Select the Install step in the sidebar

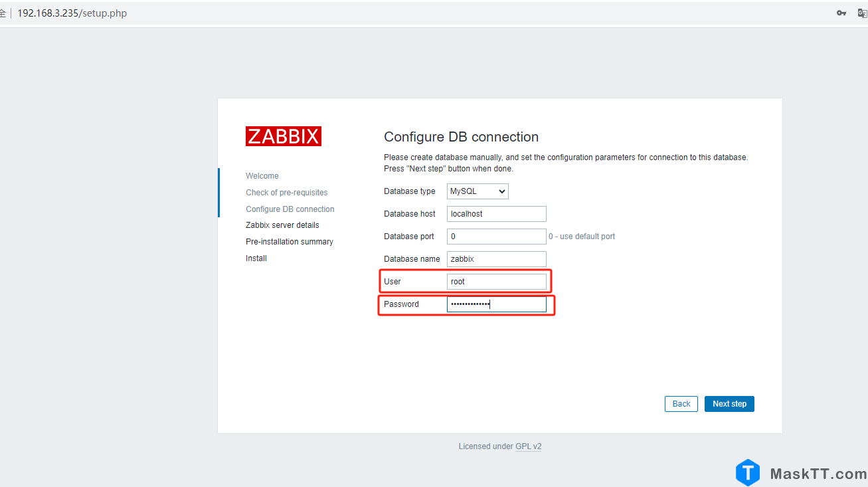[256, 258]
